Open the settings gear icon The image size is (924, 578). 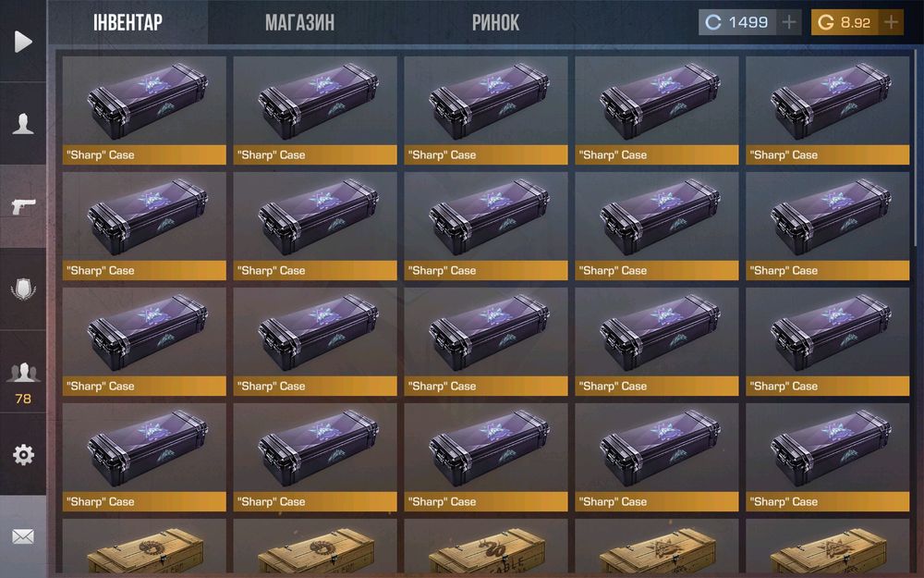coord(23,455)
